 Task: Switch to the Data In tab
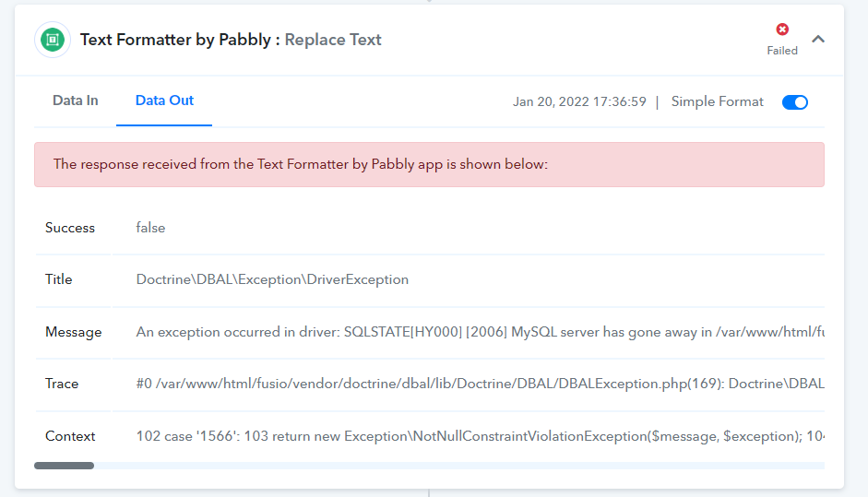(x=76, y=101)
